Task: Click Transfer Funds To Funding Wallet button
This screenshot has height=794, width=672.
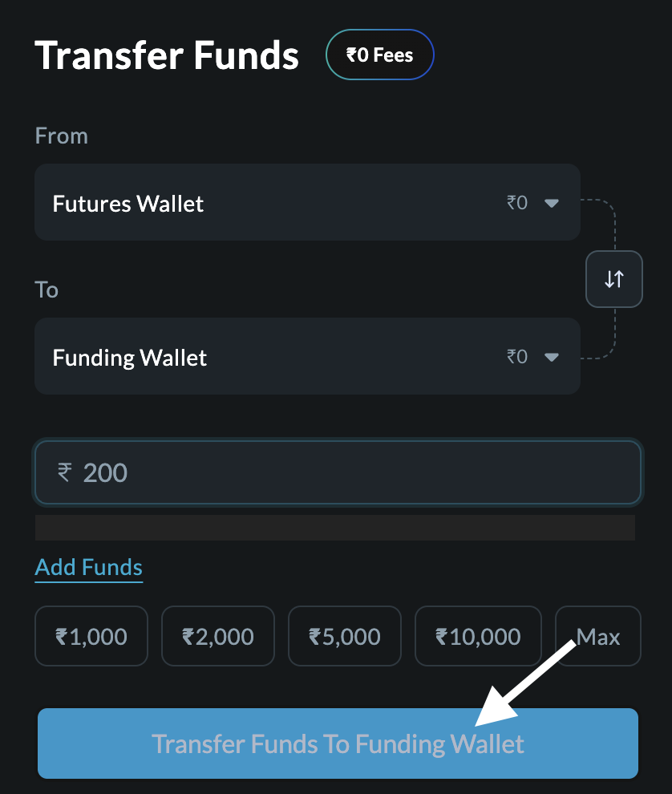Action: pyautogui.click(x=338, y=743)
